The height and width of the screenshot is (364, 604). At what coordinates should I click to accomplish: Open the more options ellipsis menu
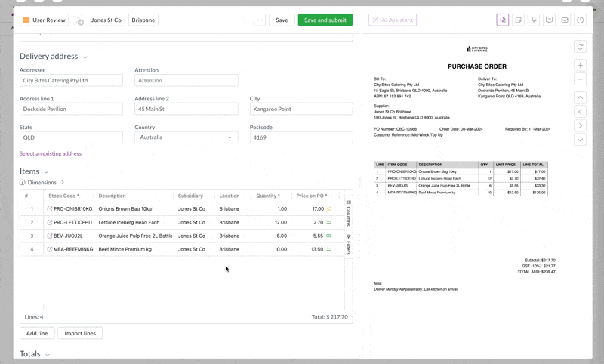(x=260, y=20)
